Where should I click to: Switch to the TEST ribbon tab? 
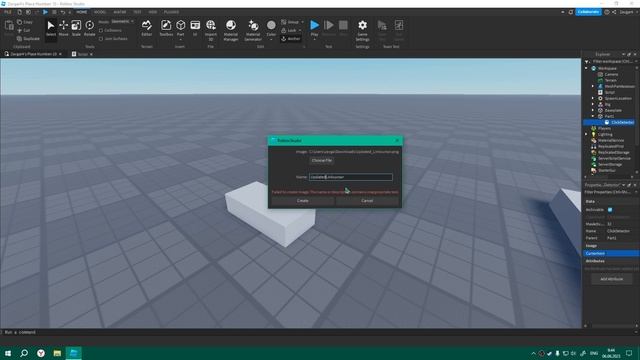click(x=137, y=12)
